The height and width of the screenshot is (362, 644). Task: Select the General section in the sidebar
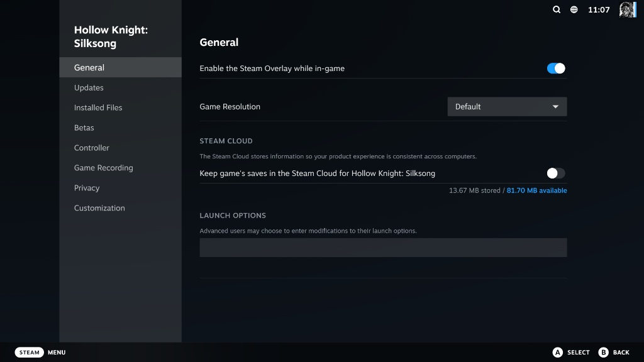pos(89,67)
